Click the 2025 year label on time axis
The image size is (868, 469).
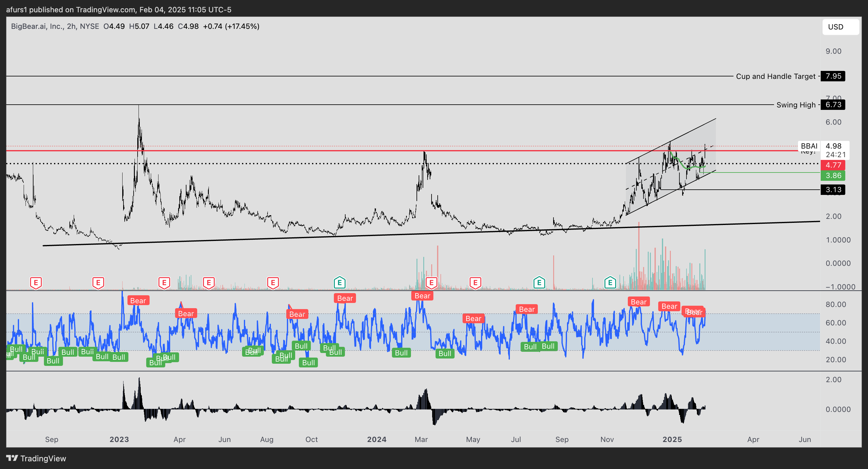tap(672, 439)
